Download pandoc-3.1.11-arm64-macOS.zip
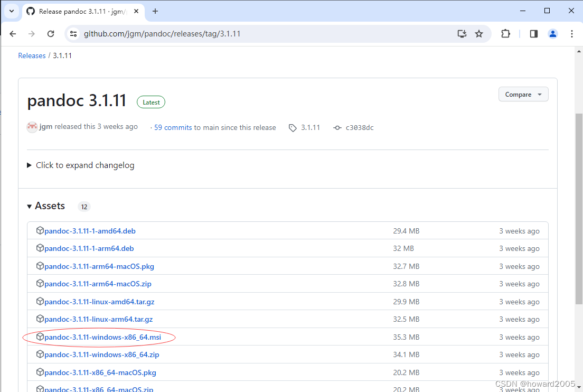 tap(98, 284)
